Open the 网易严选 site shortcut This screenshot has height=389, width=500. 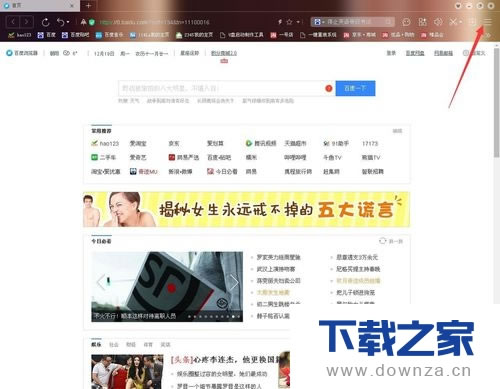pos(184,157)
